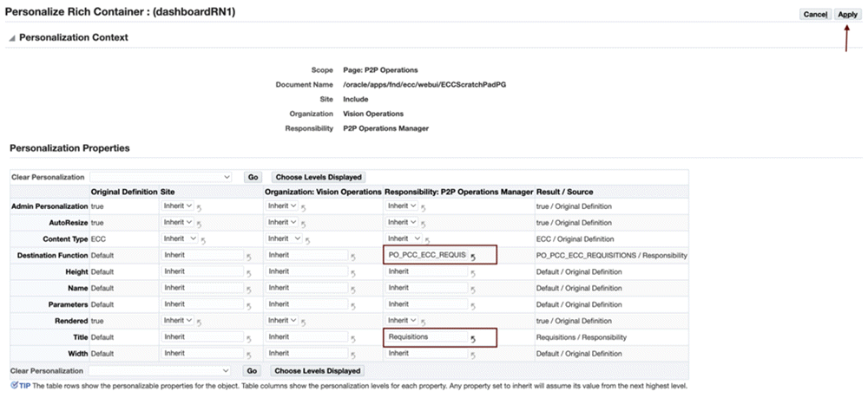Reset Destination Function at Organization level icon

(x=353, y=257)
